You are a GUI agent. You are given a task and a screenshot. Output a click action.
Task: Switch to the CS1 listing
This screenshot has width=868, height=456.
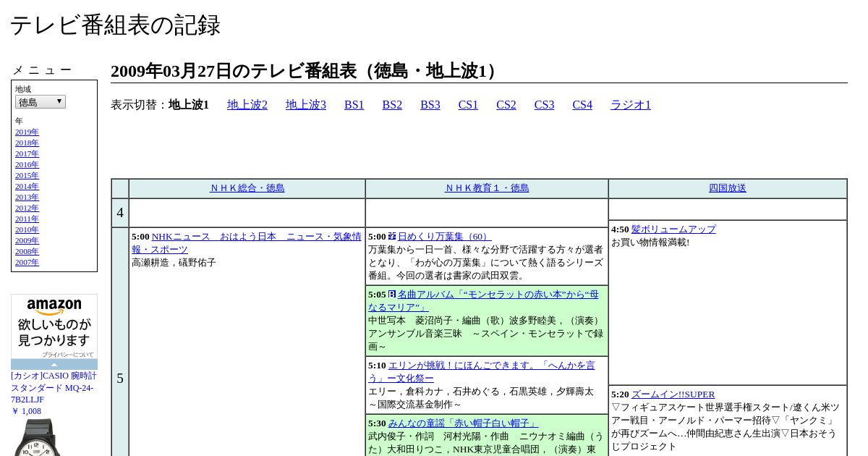[x=468, y=105]
